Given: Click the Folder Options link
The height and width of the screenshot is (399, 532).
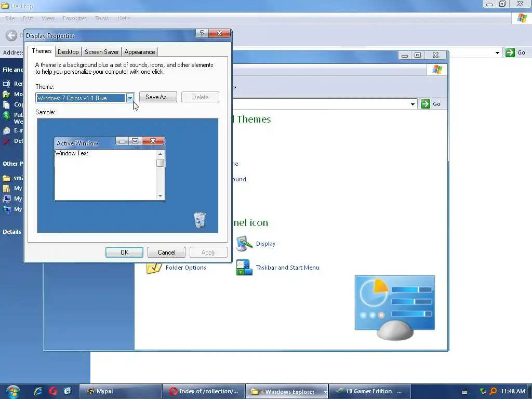Looking at the screenshot, I should (186, 268).
